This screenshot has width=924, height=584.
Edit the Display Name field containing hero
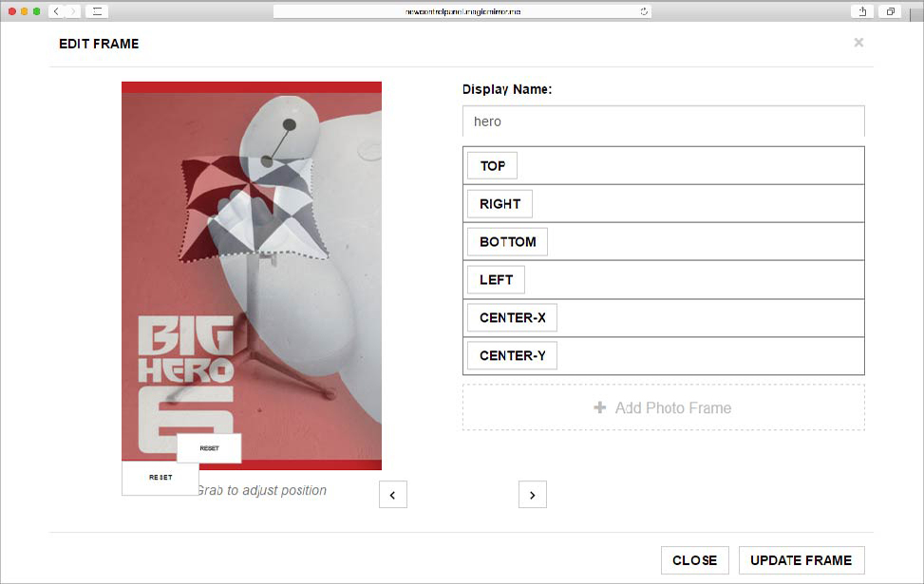tap(664, 122)
